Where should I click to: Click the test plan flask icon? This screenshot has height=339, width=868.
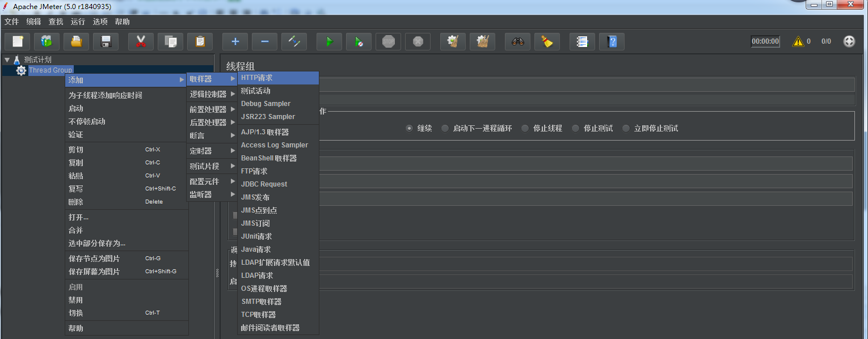(16, 60)
